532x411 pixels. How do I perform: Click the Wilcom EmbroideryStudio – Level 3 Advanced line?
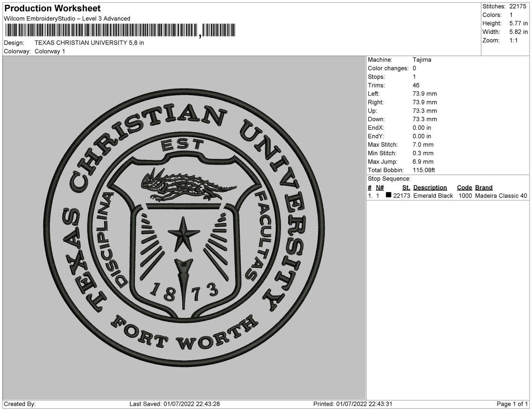coord(67,19)
